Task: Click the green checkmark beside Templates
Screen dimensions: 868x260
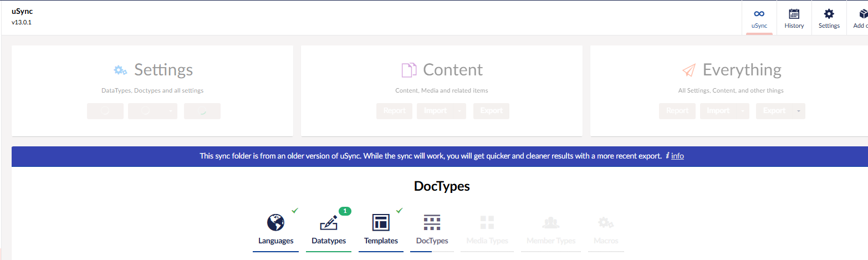Action: click(x=400, y=210)
